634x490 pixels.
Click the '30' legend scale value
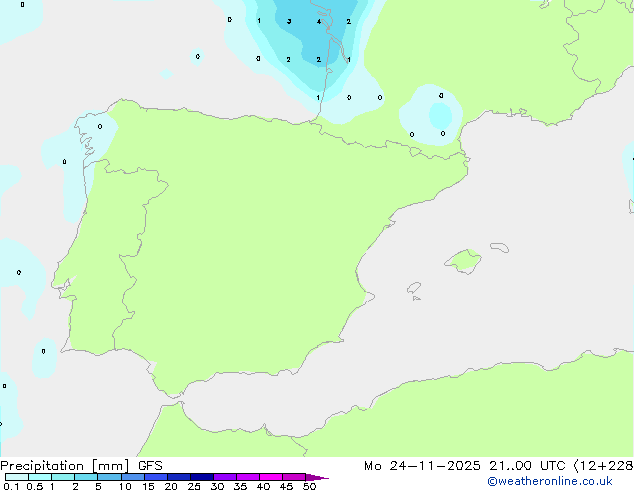217,486
